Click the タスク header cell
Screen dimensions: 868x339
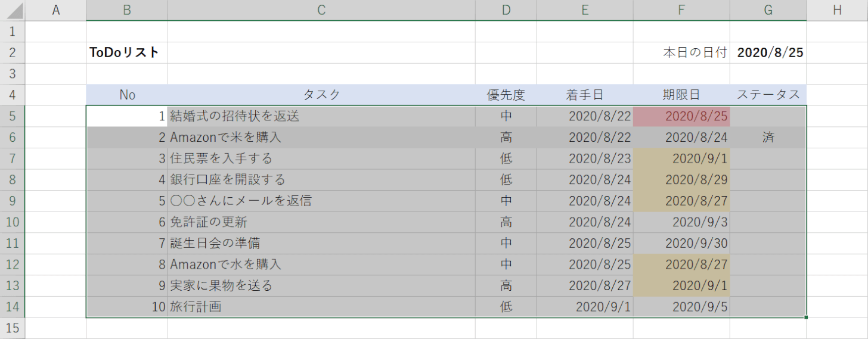pyautogui.click(x=321, y=95)
